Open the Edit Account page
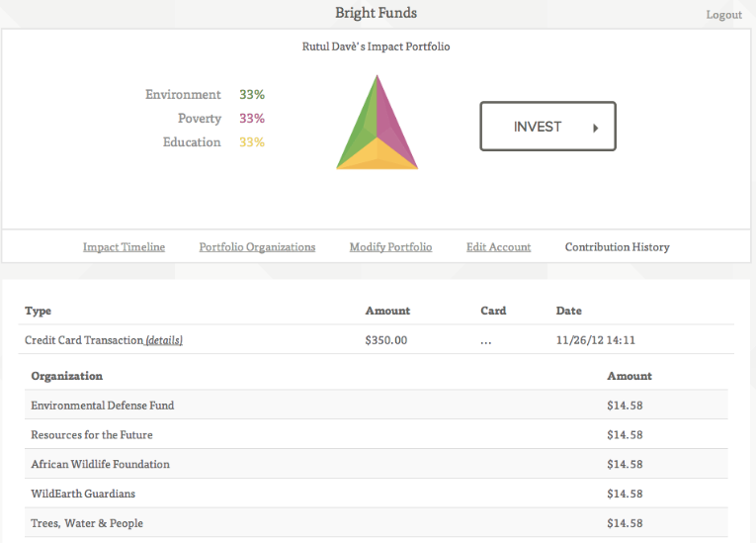Image resolution: width=756 pixels, height=543 pixels. coord(498,247)
